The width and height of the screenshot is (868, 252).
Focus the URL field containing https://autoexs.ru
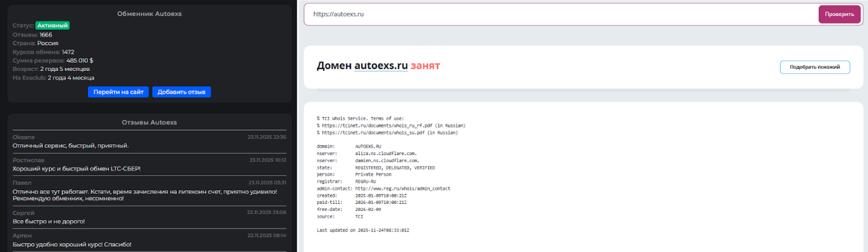[559, 15]
